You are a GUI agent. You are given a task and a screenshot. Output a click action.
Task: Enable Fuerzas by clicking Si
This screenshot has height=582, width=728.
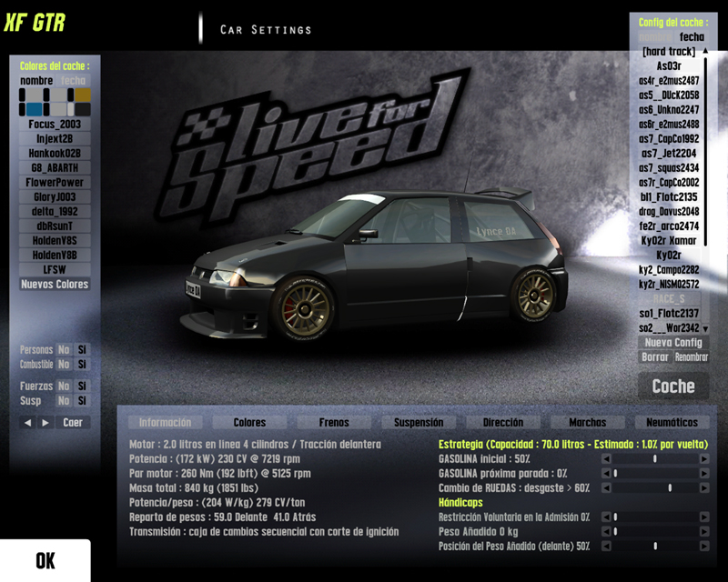(82, 386)
